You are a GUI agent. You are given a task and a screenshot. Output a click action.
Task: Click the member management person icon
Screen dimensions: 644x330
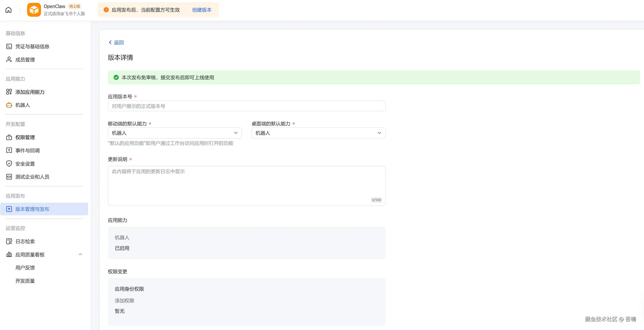tap(9, 59)
